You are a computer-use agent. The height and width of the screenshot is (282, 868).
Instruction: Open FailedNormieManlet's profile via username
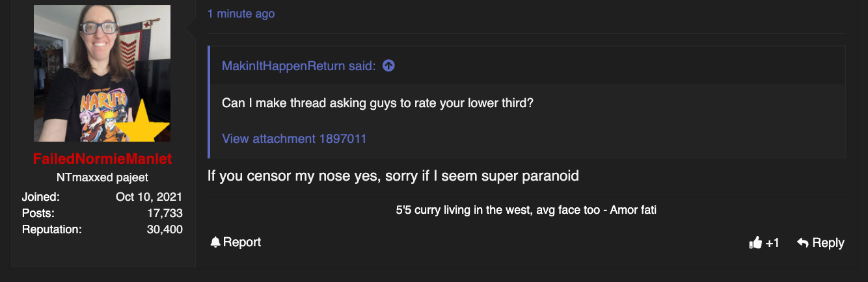[102, 159]
